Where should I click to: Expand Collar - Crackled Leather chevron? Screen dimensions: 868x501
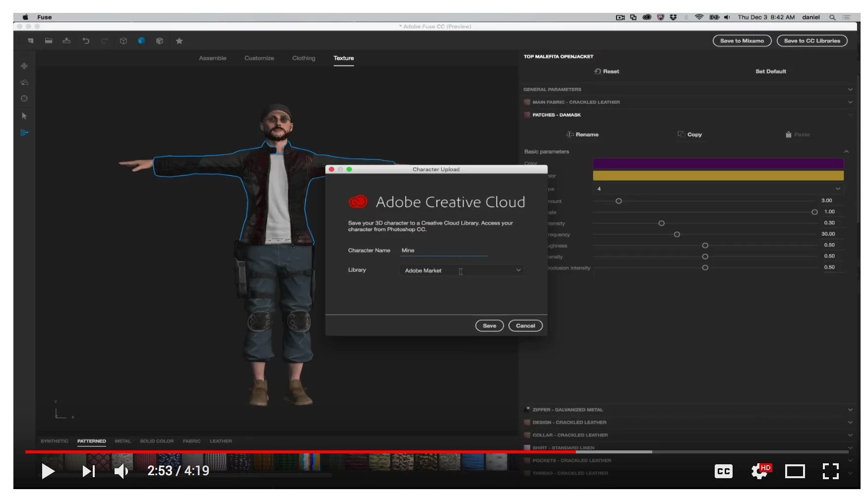[x=850, y=435]
